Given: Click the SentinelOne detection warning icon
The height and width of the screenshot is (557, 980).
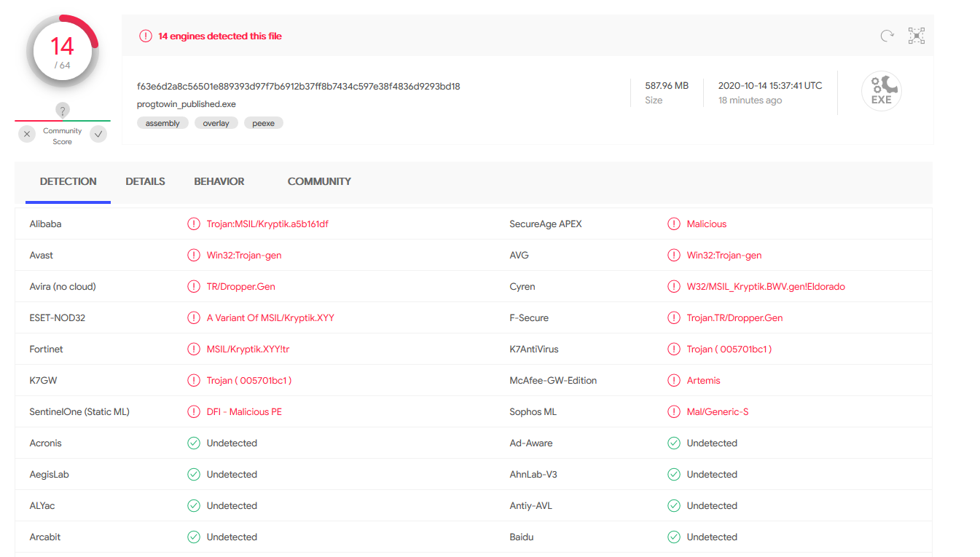Looking at the screenshot, I should tap(194, 412).
